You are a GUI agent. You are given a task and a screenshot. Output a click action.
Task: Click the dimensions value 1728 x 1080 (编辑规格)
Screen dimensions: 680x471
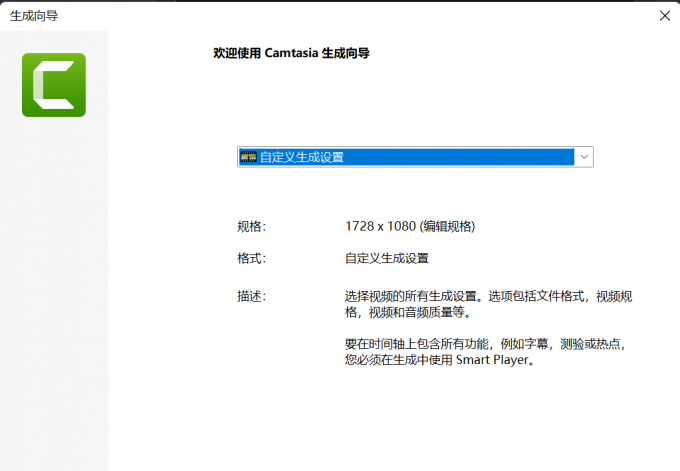point(410,226)
